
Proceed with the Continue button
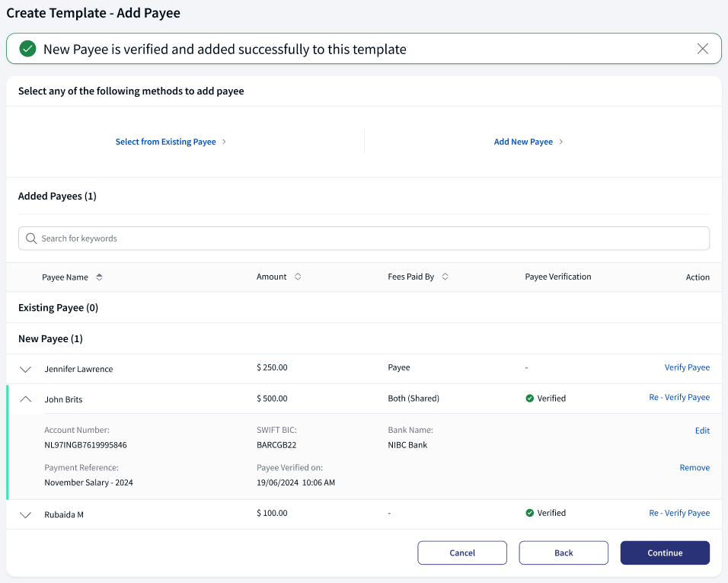(x=665, y=553)
